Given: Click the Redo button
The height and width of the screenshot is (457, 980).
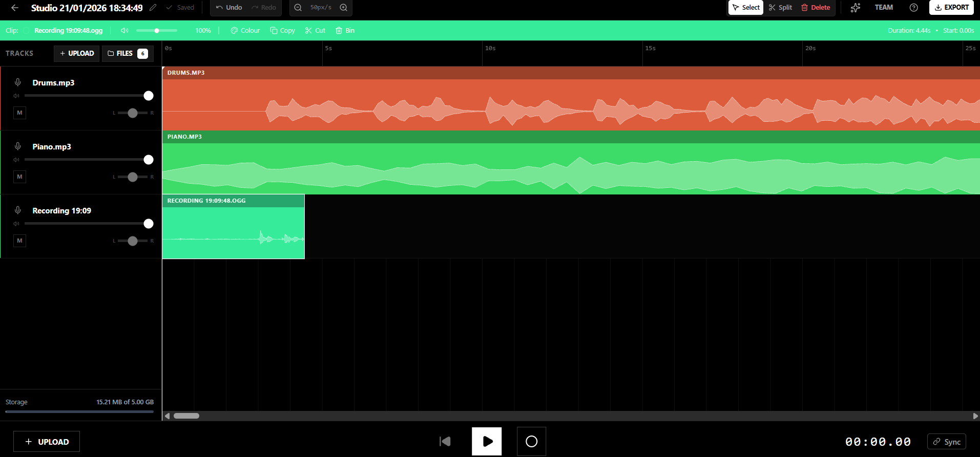Looking at the screenshot, I should (264, 8).
